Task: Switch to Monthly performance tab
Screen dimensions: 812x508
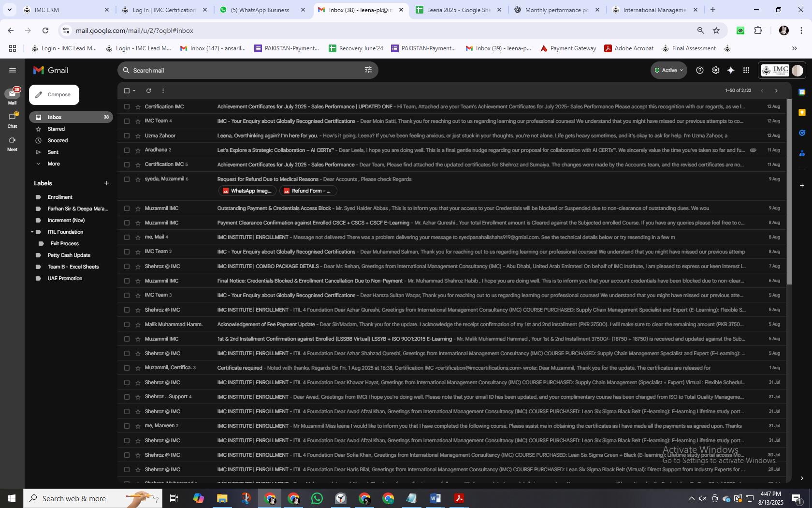Action: point(557,10)
